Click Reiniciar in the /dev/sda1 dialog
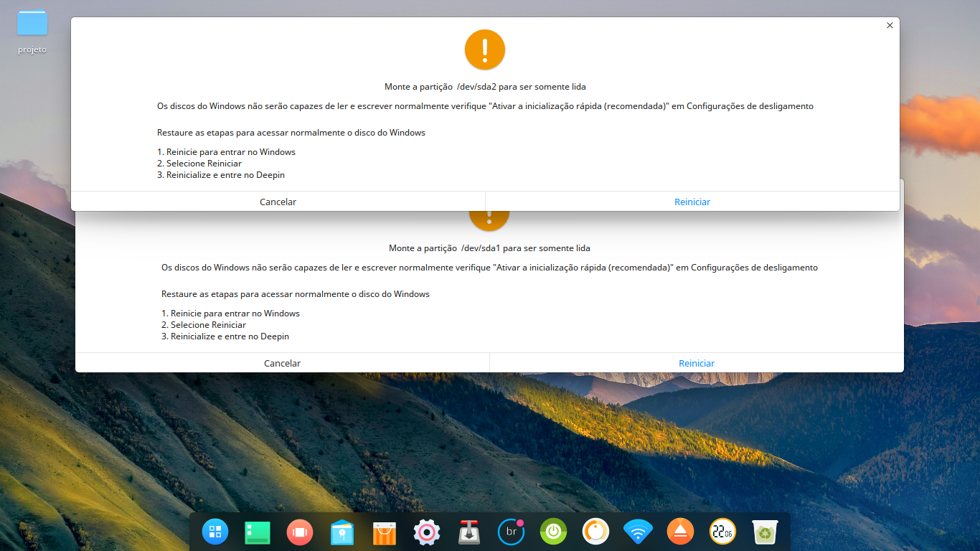 tap(697, 363)
